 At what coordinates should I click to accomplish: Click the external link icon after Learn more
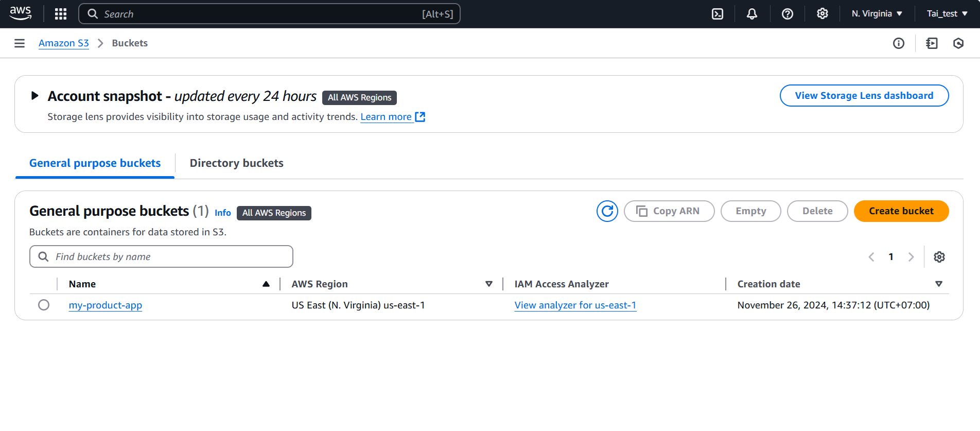420,117
